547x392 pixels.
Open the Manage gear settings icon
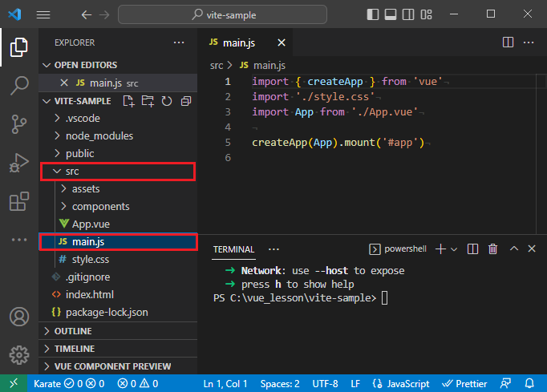pyautogui.click(x=18, y=355)
